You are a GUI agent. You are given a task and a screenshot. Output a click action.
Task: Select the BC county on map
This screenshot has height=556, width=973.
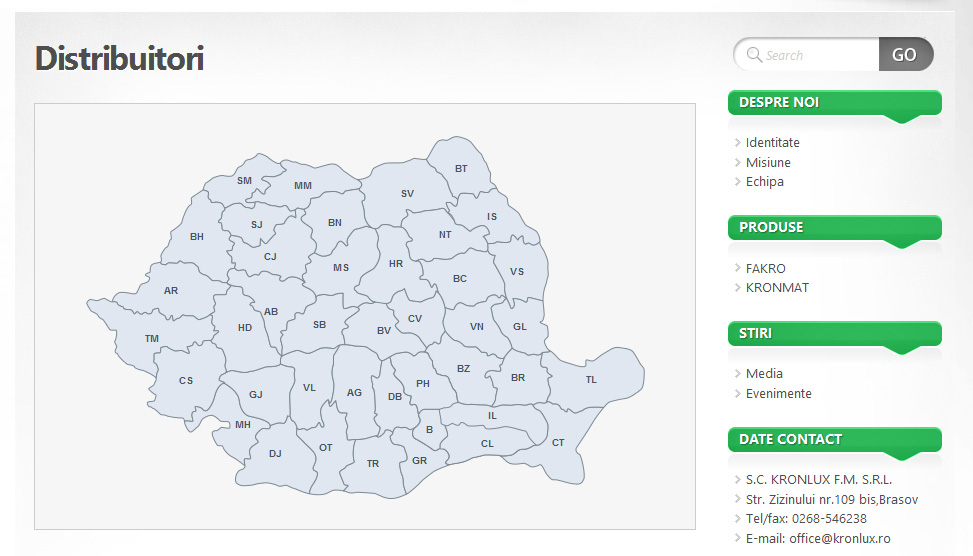click(460, 279)
